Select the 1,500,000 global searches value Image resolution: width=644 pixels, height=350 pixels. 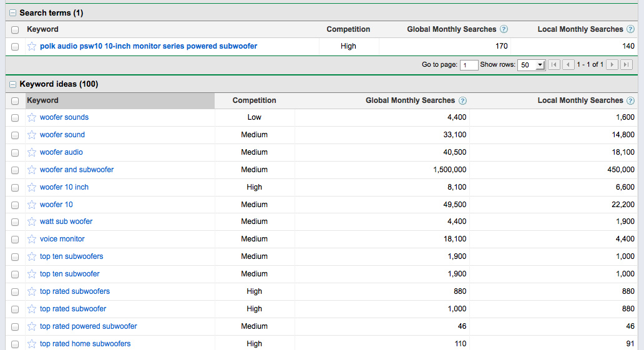coord(450,170)
